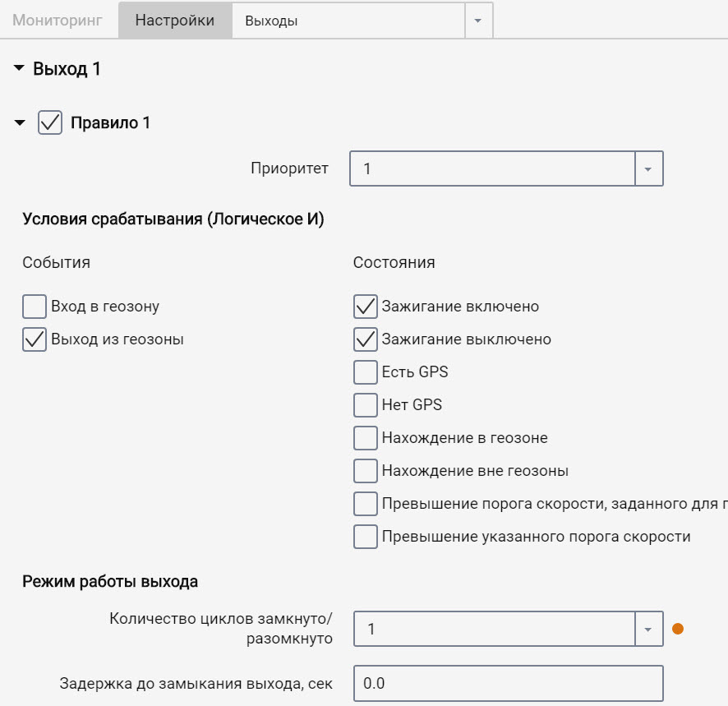
Task: Click the Приоритет label
Action: click(x=290, y=168)
